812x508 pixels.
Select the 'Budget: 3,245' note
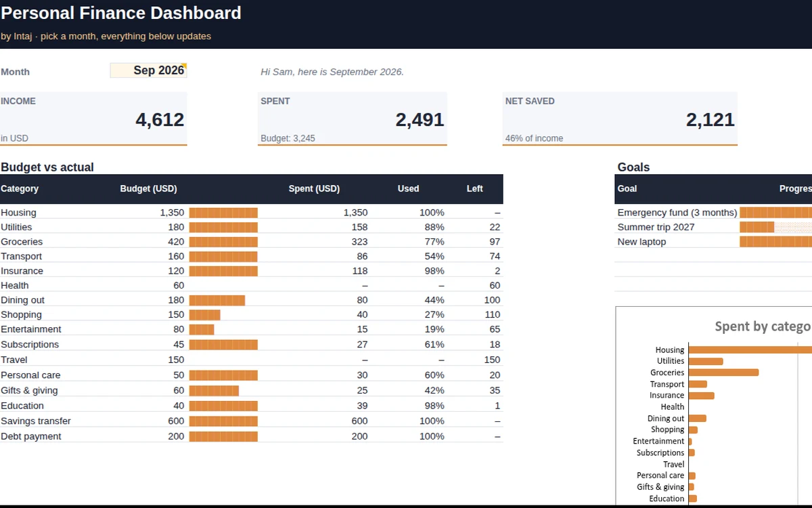click(288, 138)
